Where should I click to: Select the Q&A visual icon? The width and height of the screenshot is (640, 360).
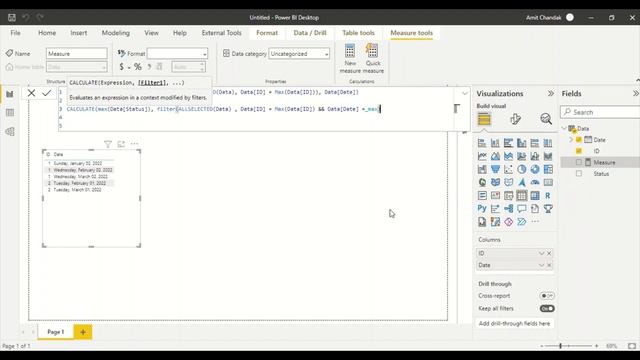point(522,209)
